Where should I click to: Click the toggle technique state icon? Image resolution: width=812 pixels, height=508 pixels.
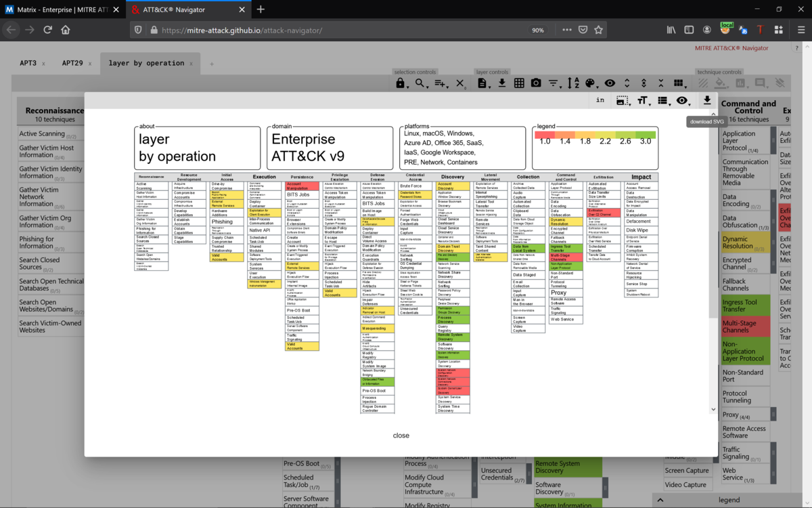(703, 83)
